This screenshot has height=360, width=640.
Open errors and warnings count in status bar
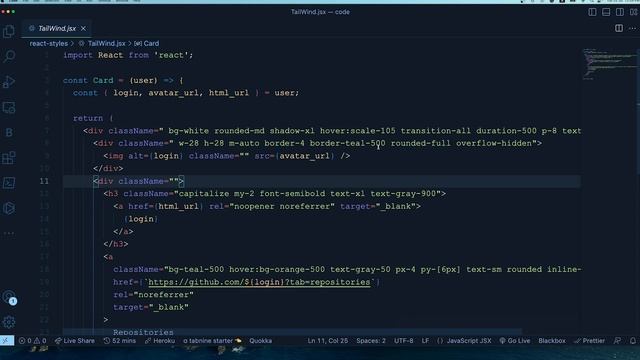pos(33,340)
